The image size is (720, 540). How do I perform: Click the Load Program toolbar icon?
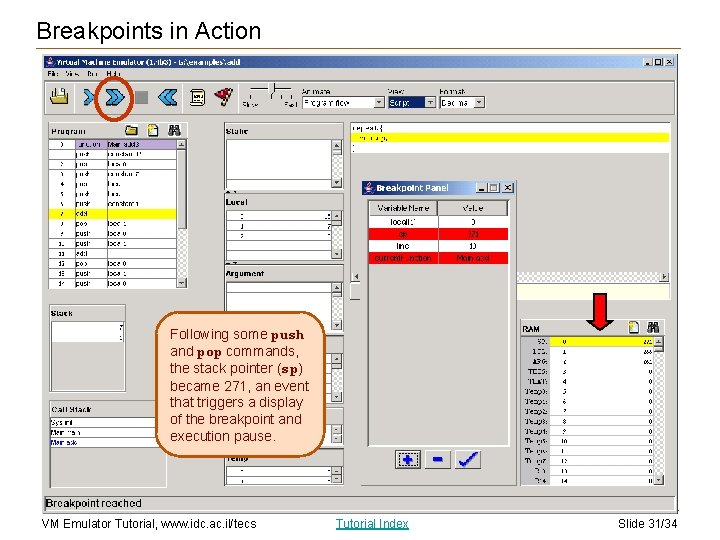click(x=59, y=97)
